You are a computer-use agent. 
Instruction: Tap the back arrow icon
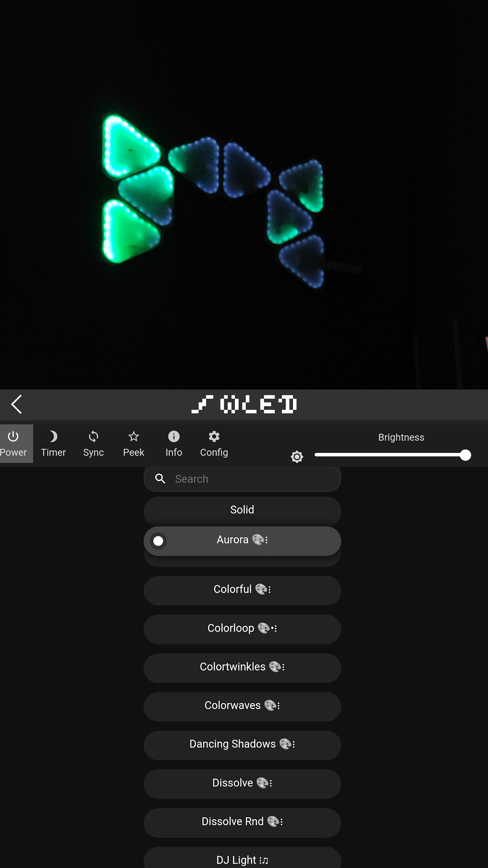click(16, 404)
